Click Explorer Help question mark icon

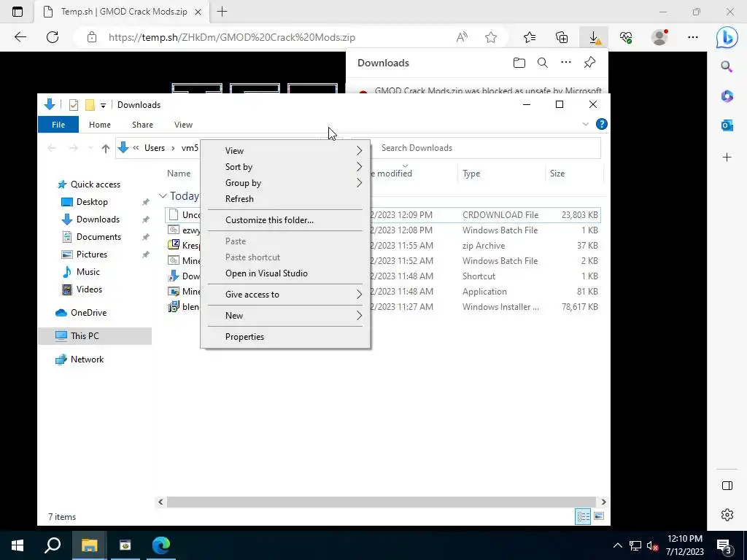pos(602,124)
